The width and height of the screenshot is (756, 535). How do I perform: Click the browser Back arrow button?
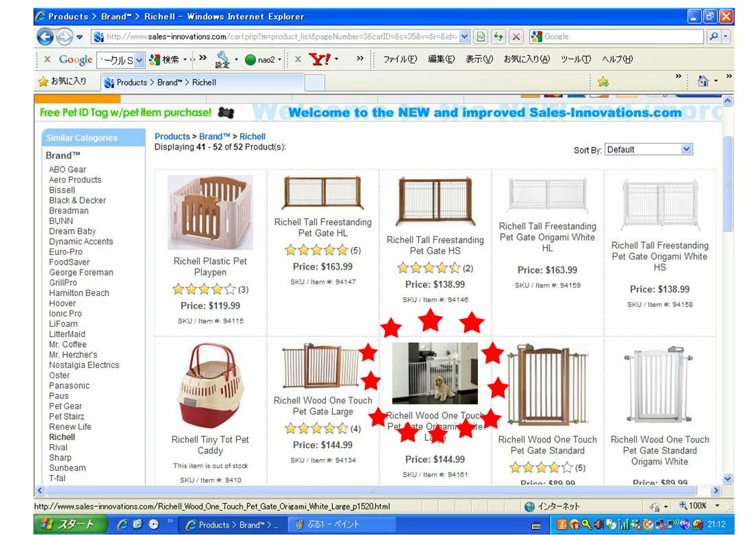[x=46, y=36]
